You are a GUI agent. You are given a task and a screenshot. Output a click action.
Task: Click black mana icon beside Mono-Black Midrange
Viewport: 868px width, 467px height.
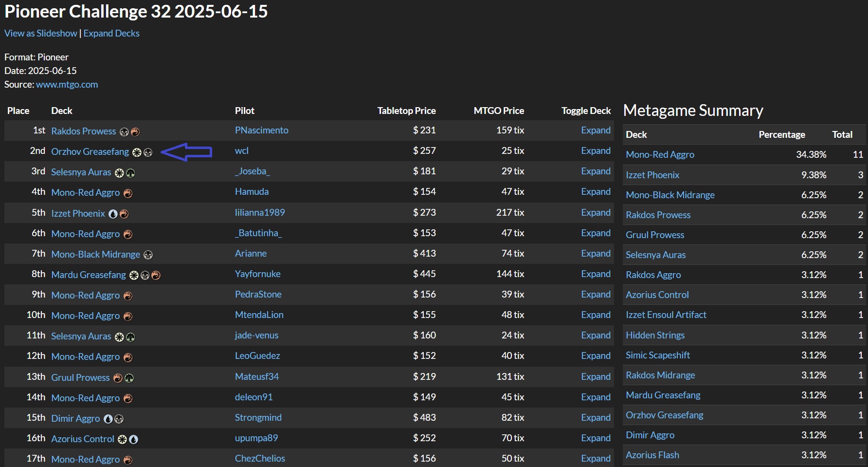click(x=148, y=255)
